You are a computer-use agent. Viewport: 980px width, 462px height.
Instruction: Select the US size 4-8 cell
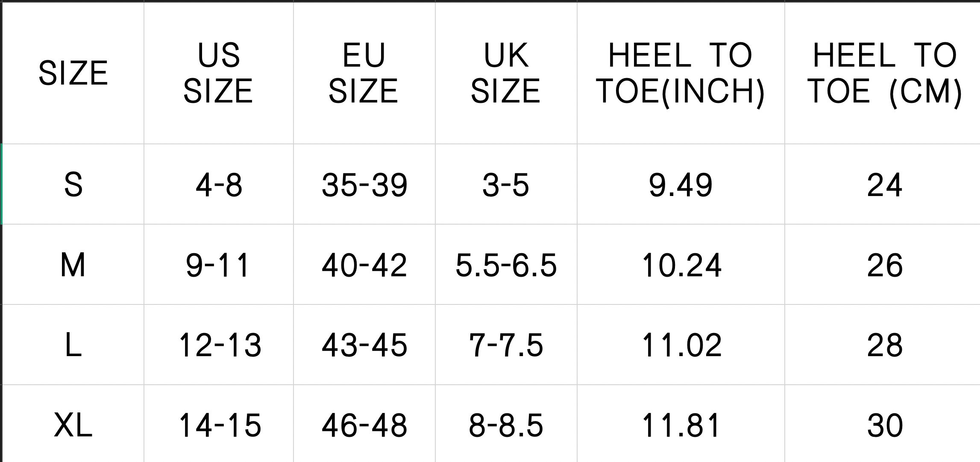point(219,185)
